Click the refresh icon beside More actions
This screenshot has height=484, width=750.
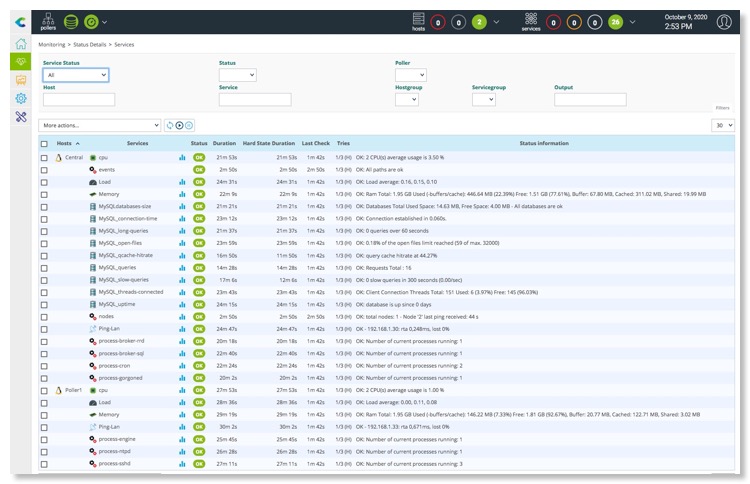[170, 125]
